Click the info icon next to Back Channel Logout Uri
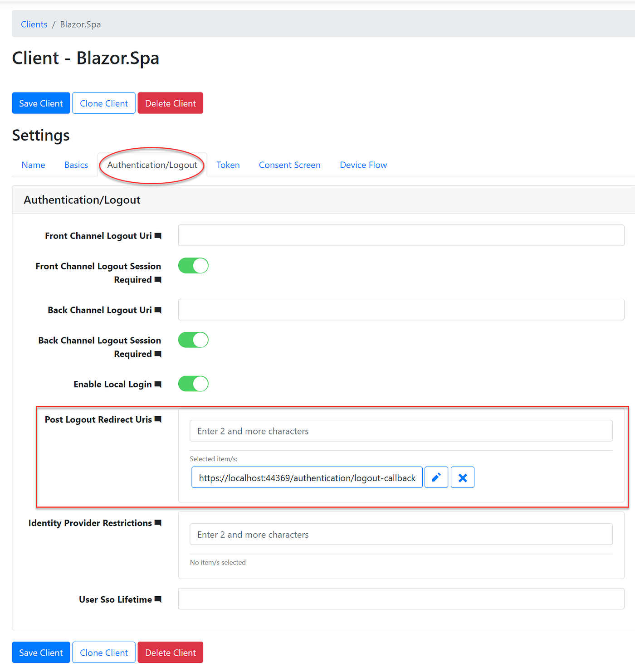Viewport: 635px width, 672px height. point(158,310)
